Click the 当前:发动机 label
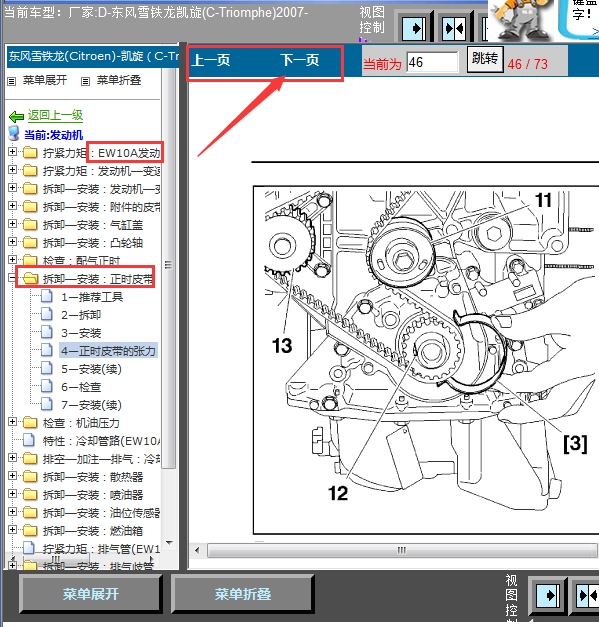Screen dimensions: 599x627 tap(54, 135)
